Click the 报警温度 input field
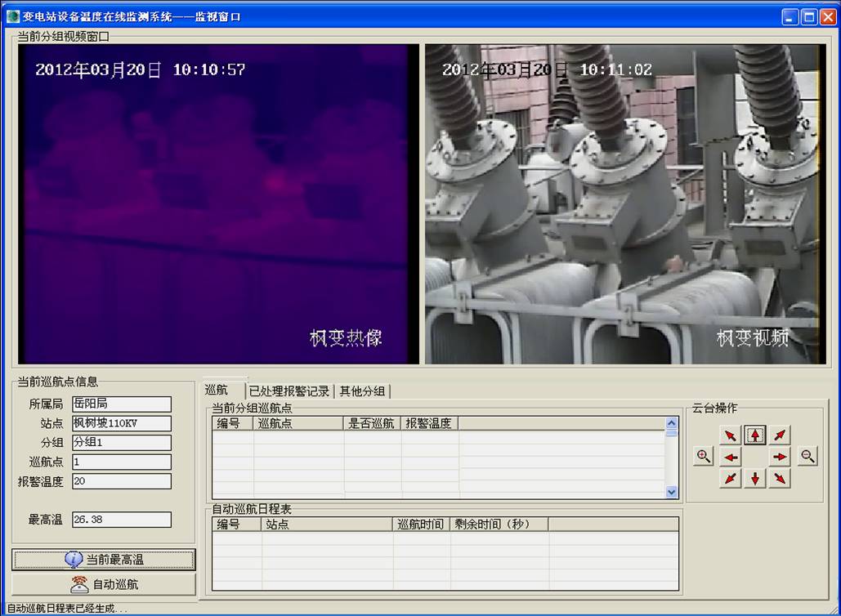Screen dimensions: 841x616 tap(122, 481)
